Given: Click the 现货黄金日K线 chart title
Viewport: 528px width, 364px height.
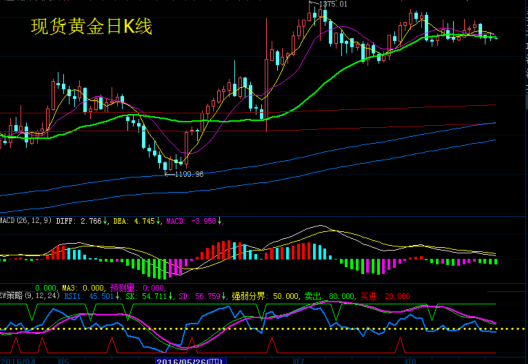Looking at the screenshot, I should (x=92, y=27).
